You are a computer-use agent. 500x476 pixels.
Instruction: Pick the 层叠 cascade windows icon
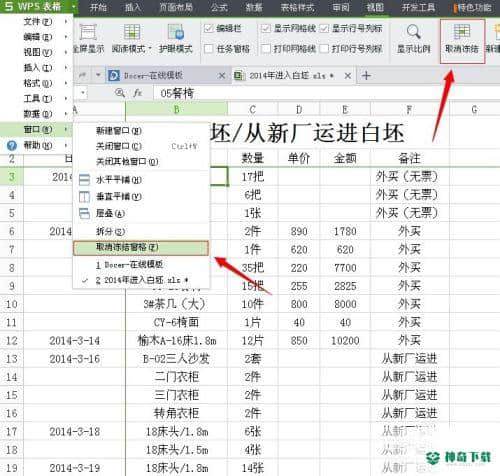(x=84, y=213)
